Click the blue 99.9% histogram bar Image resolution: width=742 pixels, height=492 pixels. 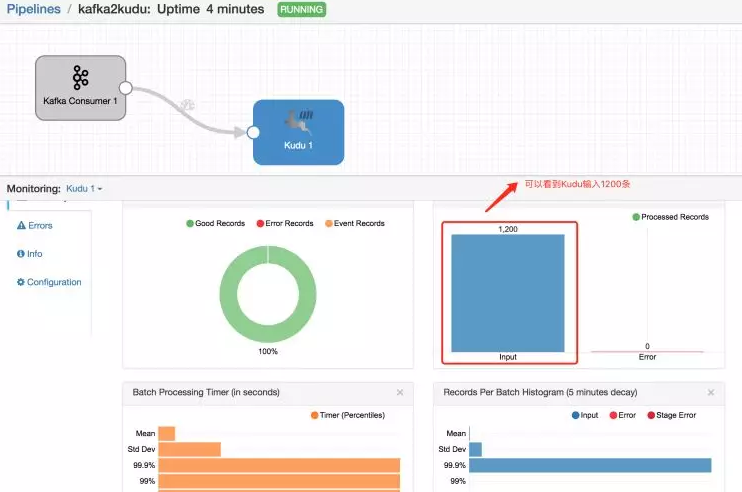tap(590, 465)
